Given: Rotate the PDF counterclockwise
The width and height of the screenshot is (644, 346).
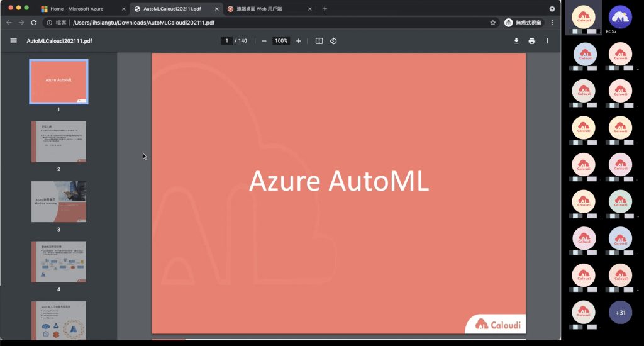Looking at the screenshot, I should click(x=333, y=41).
